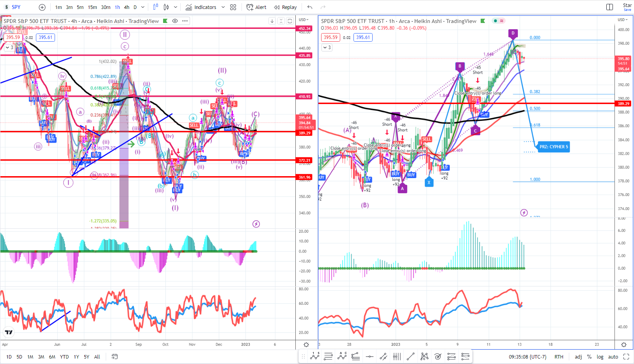Click the SPY symbol search button

[13, 7]
